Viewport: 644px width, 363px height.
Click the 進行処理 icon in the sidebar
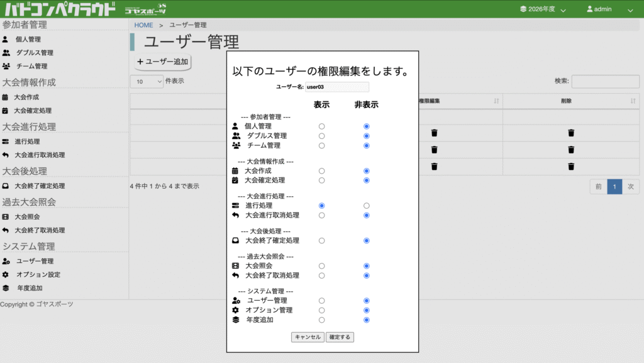pos(6,142)
